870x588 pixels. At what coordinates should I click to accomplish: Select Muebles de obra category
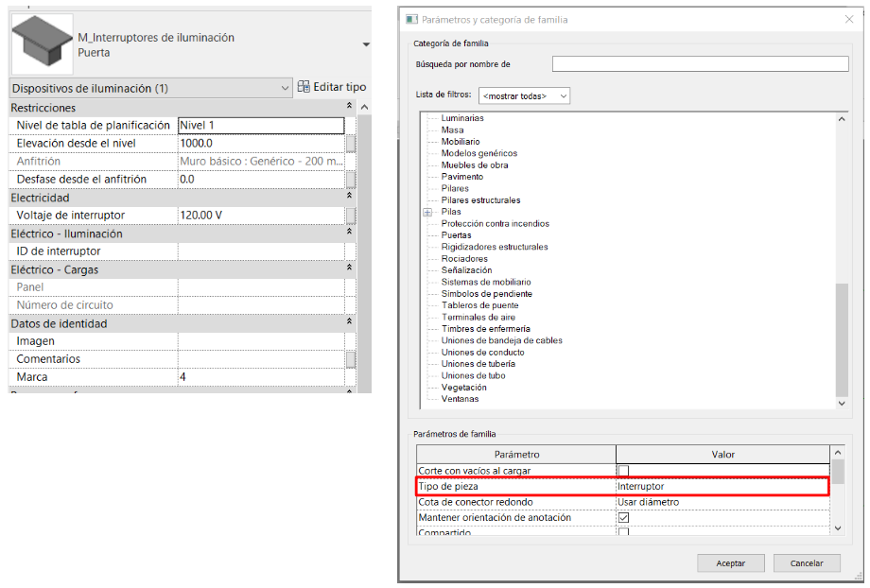click(475, 164)
